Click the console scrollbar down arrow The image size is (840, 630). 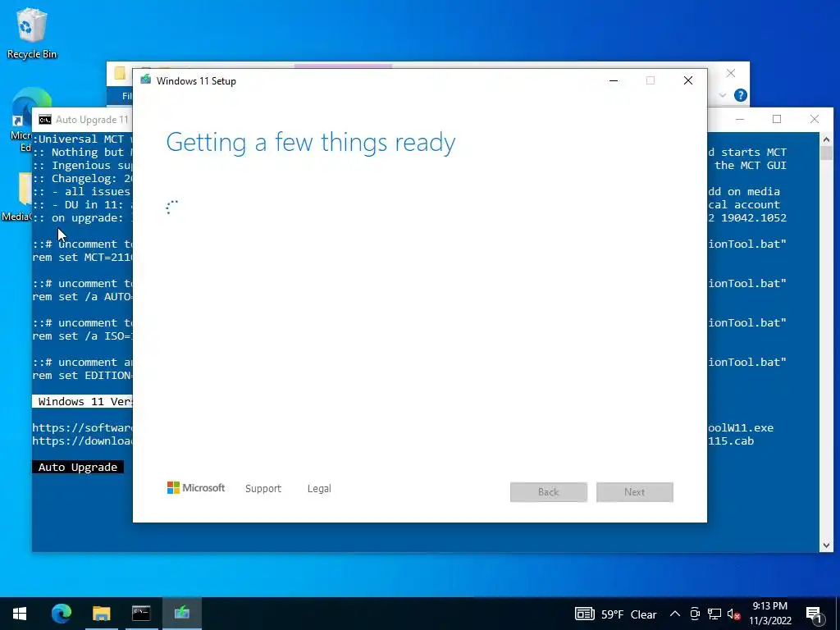pos(826,546)
